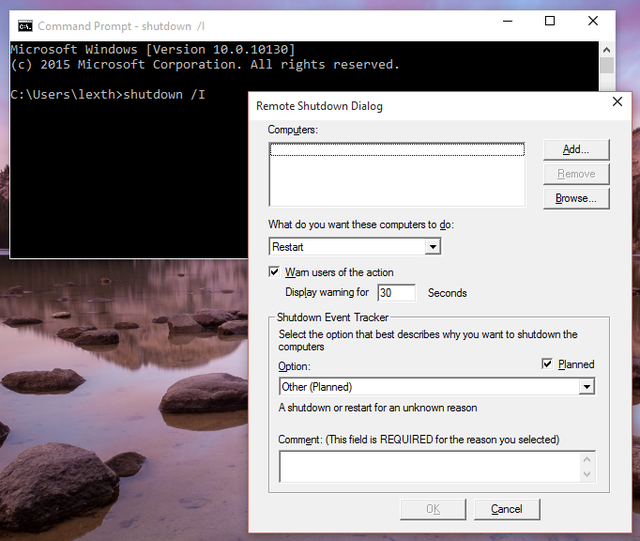Close the Command Prompt window

(x=593, y=21)
